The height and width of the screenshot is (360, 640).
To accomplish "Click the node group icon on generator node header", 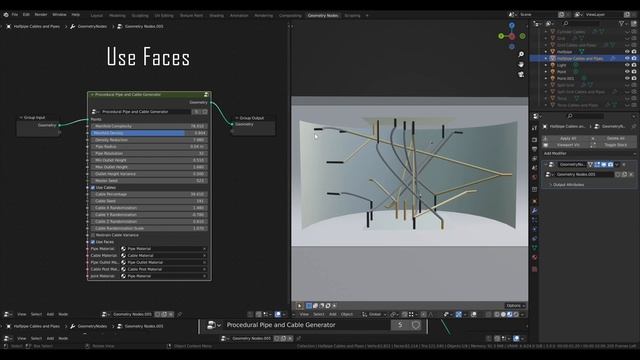I will point(206,95).
